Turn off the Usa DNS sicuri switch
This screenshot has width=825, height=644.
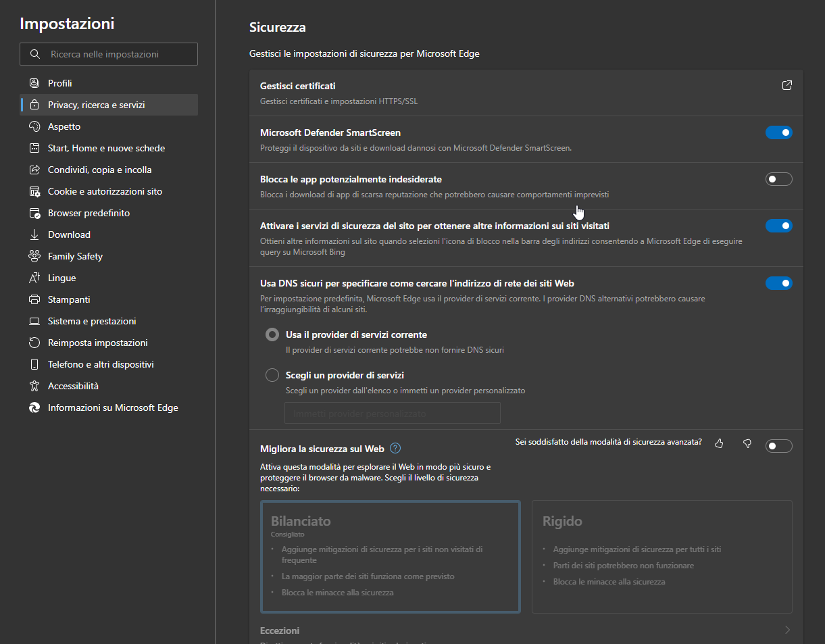[x=778, y=283]
